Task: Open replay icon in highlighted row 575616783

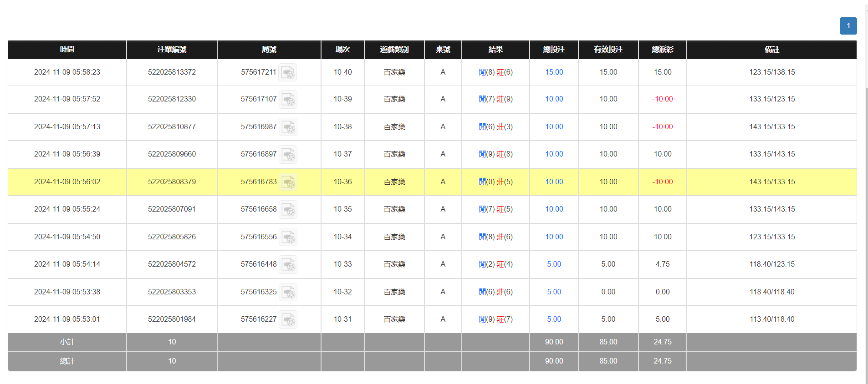Action: click(x=288, y=182)
